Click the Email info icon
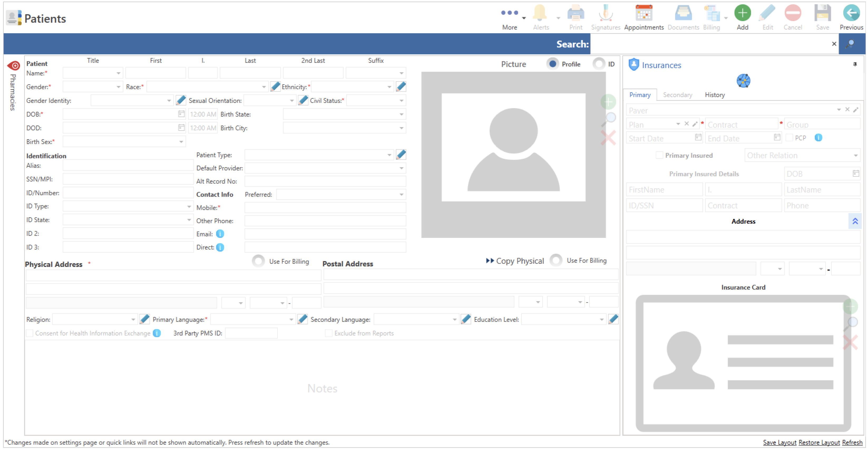The image size is (868, 451). [x=220, y=234]
